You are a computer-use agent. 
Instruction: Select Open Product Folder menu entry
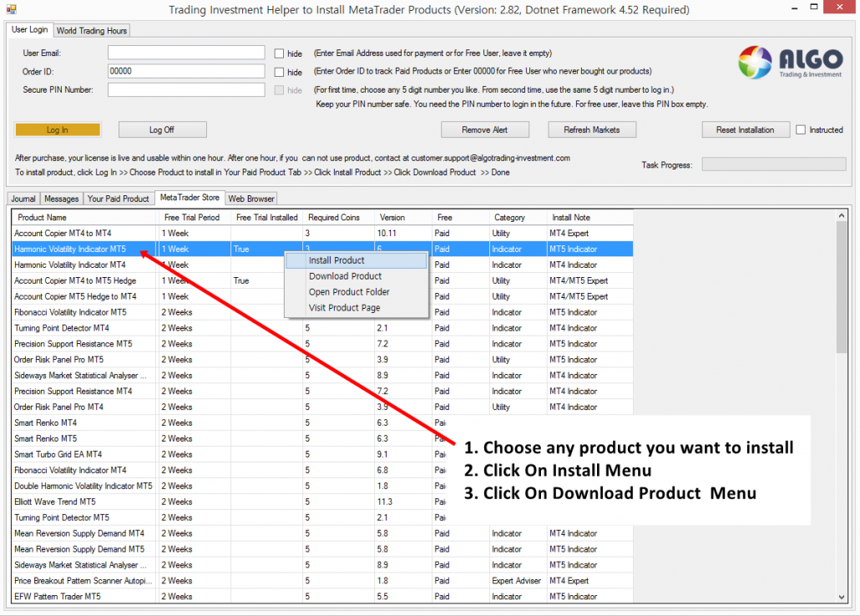click(x=357, y=292)
